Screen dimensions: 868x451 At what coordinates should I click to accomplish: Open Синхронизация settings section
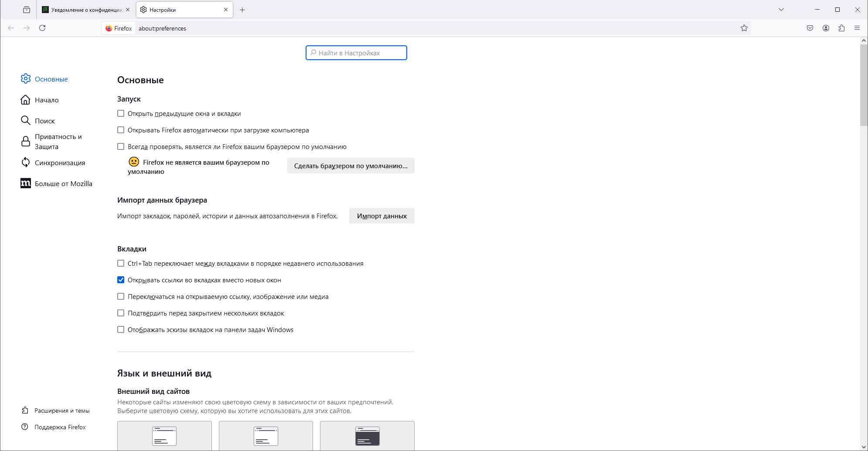coord(53,163)
